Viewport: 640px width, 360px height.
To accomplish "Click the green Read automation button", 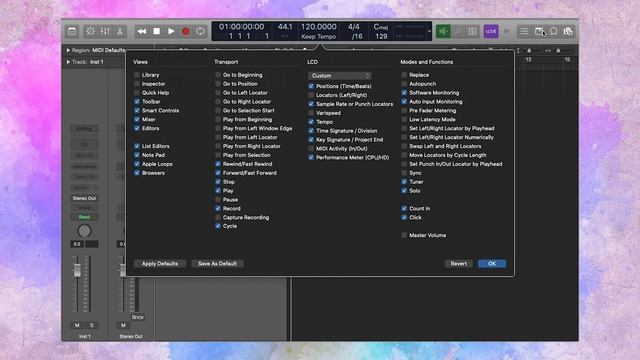I will (84, 217).
